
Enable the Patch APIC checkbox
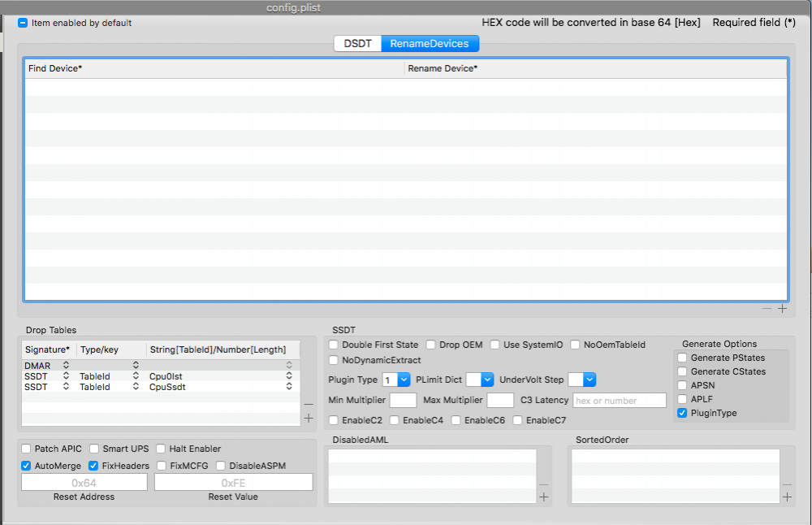point(27,449)
